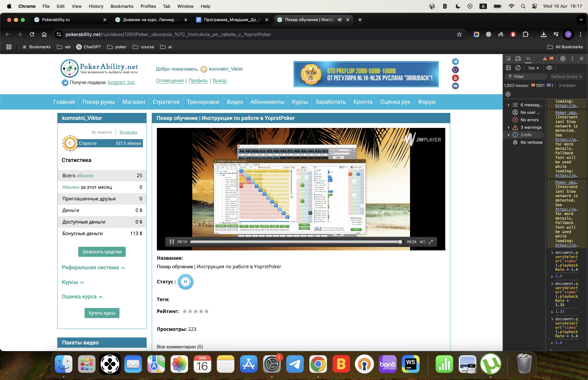Click the Выход logout link
Screen dimensions: 588x380
click(219, 81)
